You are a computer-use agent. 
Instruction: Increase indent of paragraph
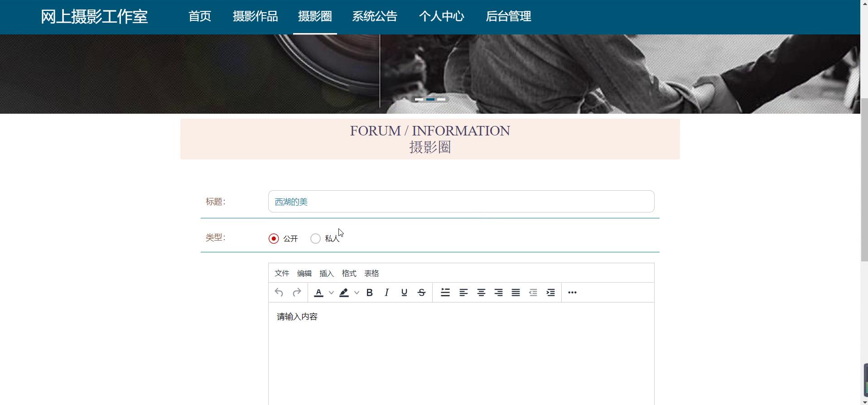click(550, 293)
